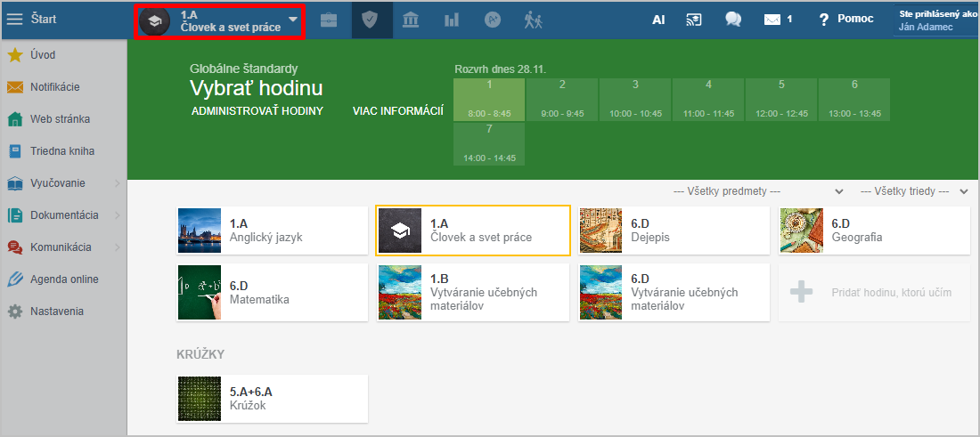980x437 pixels.
Task: Open Agenda online menu item
Action: pyautogui.click(x=64, y=279)
